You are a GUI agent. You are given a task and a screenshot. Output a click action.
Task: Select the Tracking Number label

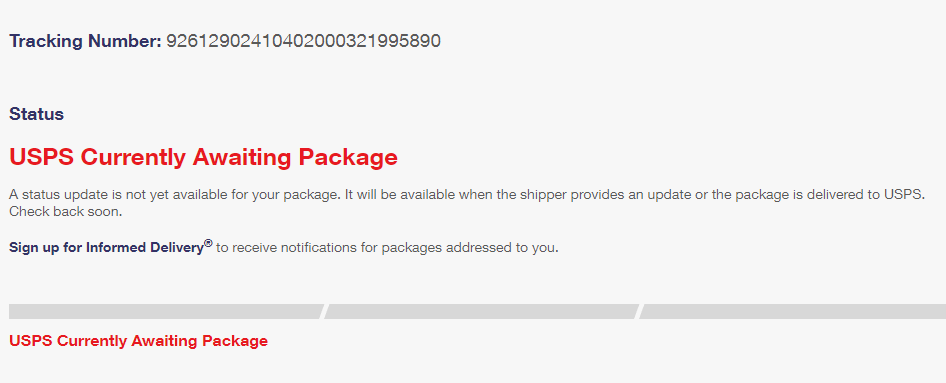point(85,42)
